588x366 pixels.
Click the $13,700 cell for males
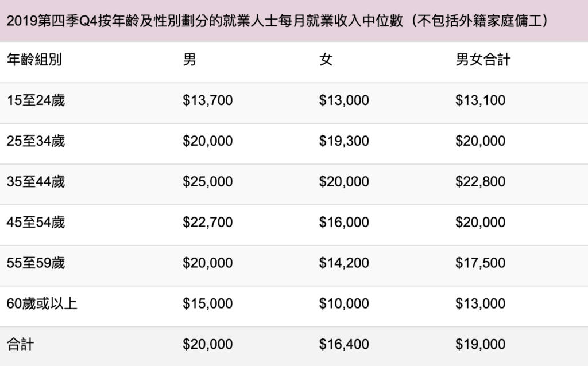(208, 100)
